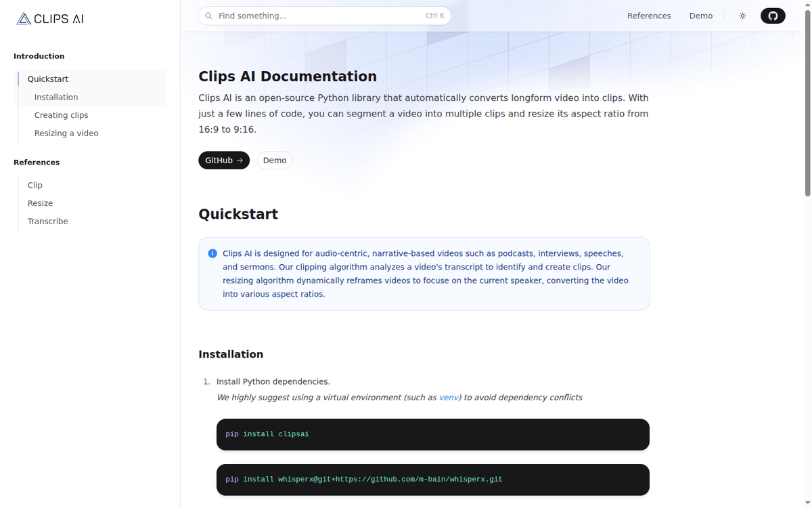
Task: Click the Clips AI Documentation title
Action: [x=288, y=77]
